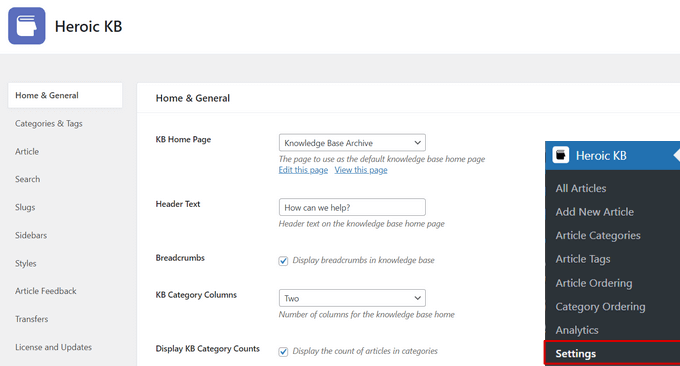Expand the KB Category Columns dropdown
The width and height of the screenshot is (680, 366).
point(352,298)
